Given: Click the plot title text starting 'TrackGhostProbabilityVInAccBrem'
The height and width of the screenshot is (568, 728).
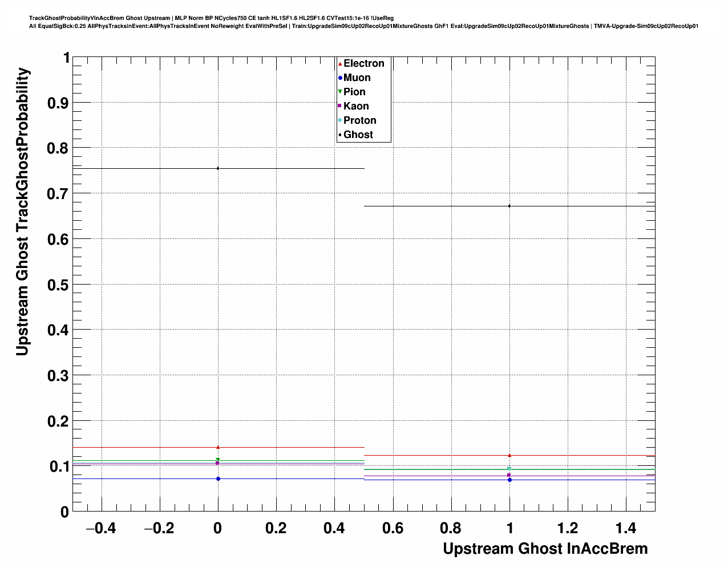Looking at the screenshot, I should [211, 18].
